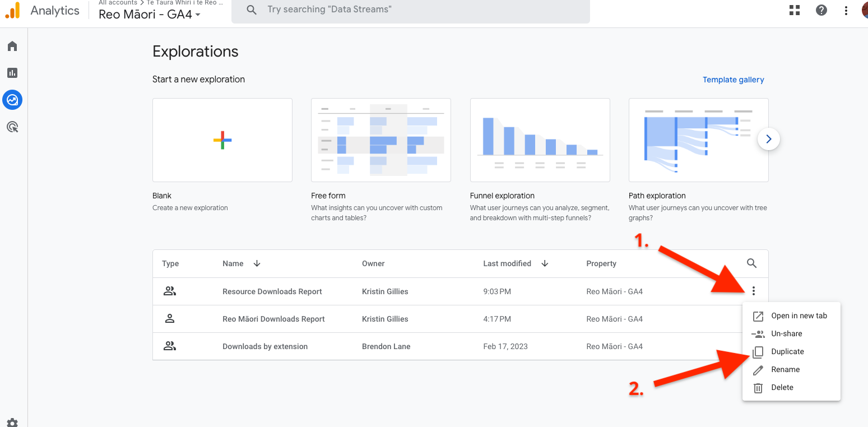Screen dimensions: 868x427
Task: Open the Google apps grid icon
Action: click(x=794, y=10)
